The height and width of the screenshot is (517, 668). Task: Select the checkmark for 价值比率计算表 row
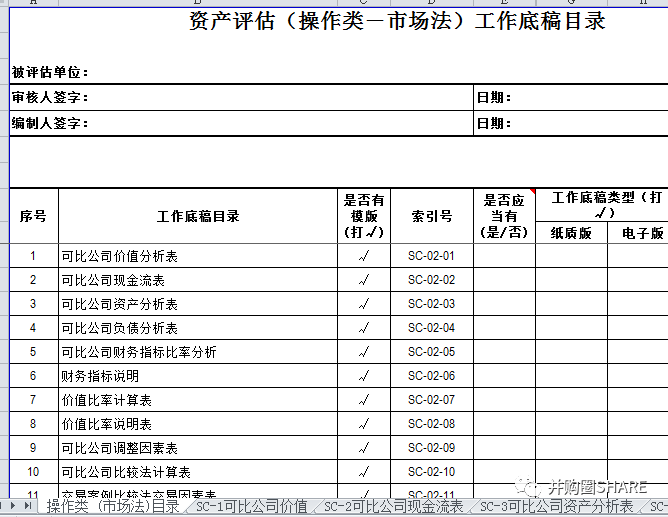point(363,400)
